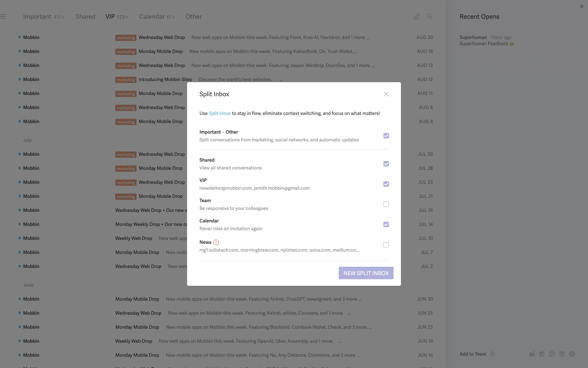
Task: Uncheck the VIP split checkbox
Action: tap(386, 184)
